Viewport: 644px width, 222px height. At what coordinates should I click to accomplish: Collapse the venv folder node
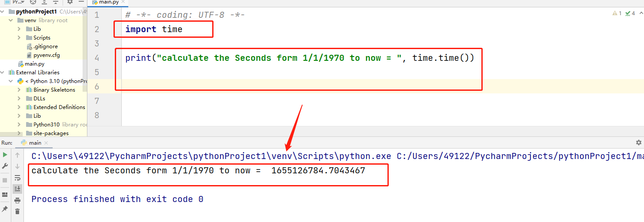click(11, 20)
